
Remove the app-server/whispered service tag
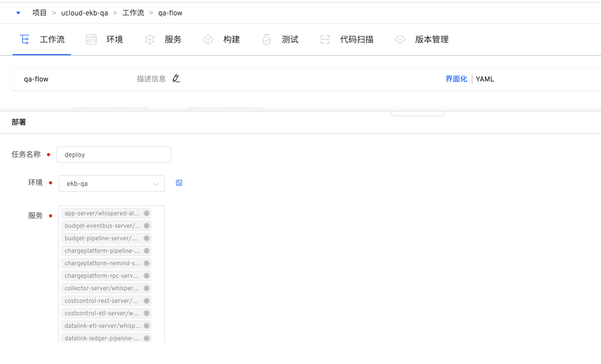[x=147, y=213]
